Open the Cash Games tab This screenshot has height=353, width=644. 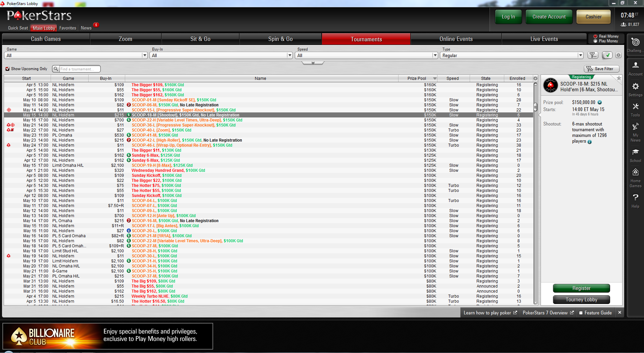pyautogui.click(x=46, y=39)
